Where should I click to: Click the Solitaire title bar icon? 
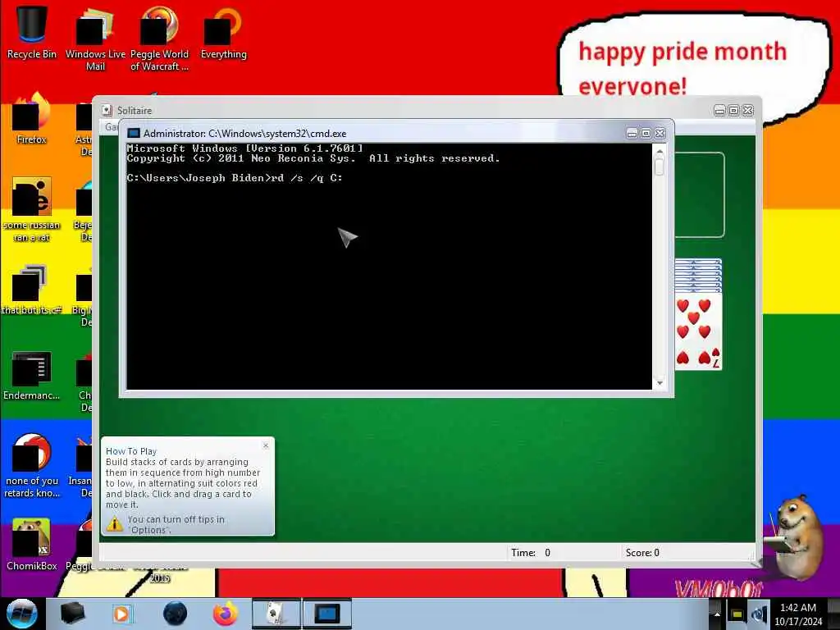point(107,111)
